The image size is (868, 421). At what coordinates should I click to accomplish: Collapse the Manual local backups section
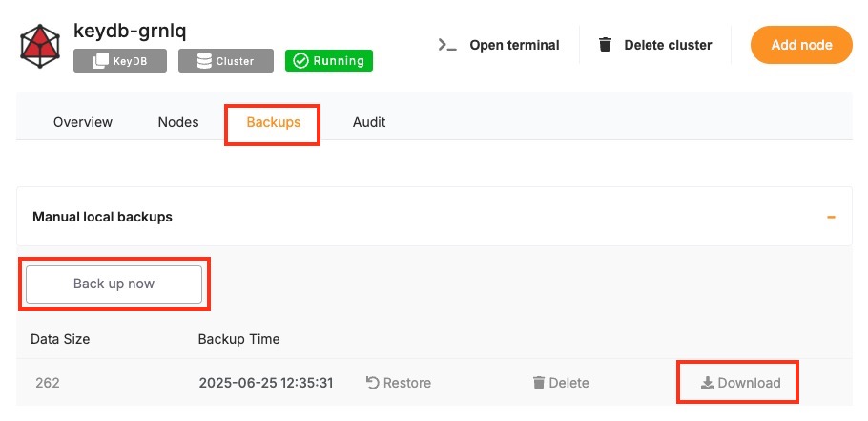[x=831, y=217]
